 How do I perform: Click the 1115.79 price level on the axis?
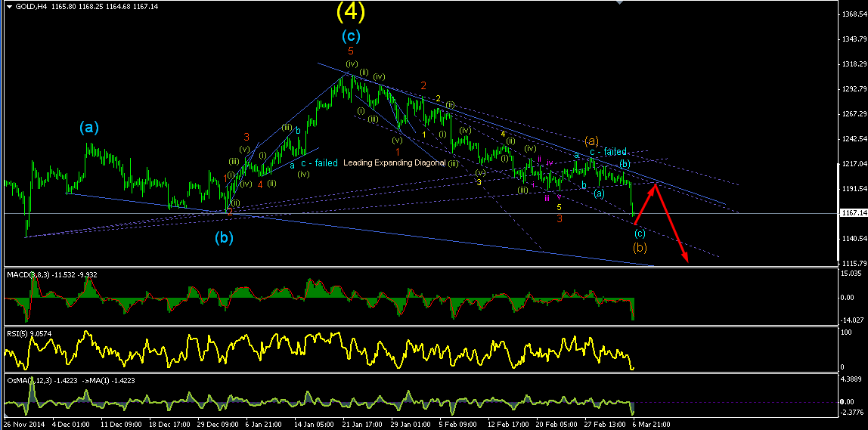click(x=853, y=264)
